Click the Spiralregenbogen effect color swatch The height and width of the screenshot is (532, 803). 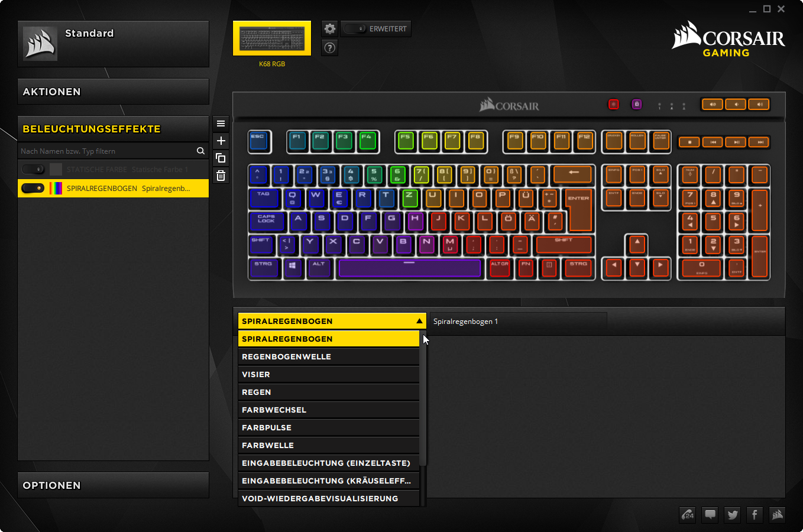[x=56, y=189]
